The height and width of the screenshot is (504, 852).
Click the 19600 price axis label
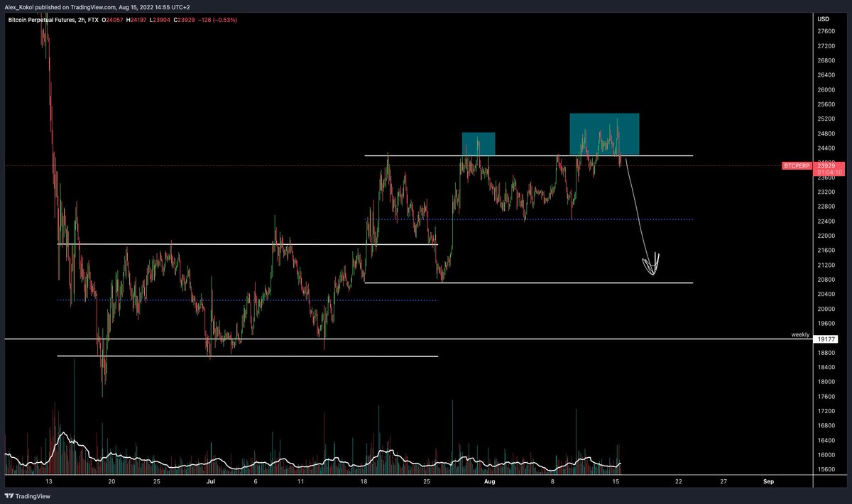[825, 323]
